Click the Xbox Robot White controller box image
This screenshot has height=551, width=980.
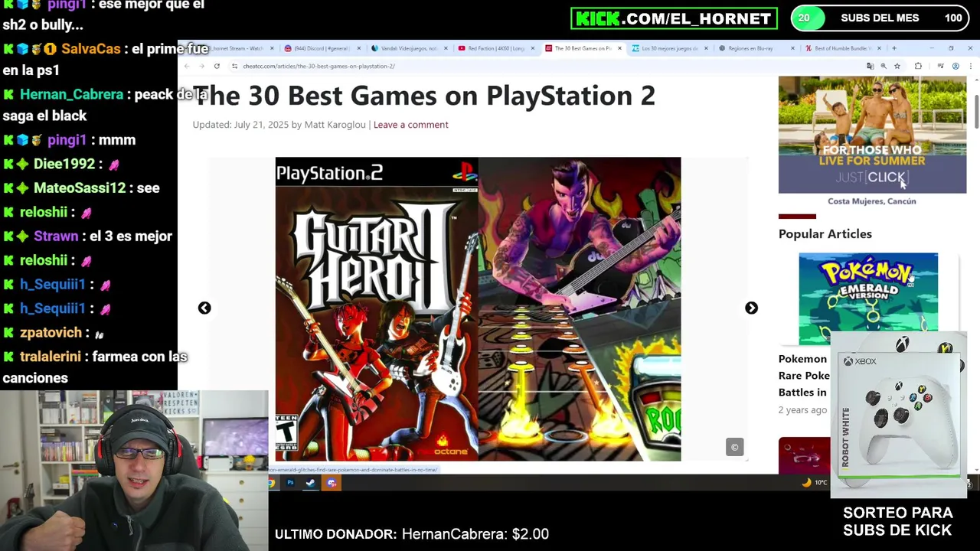(900, 415)
